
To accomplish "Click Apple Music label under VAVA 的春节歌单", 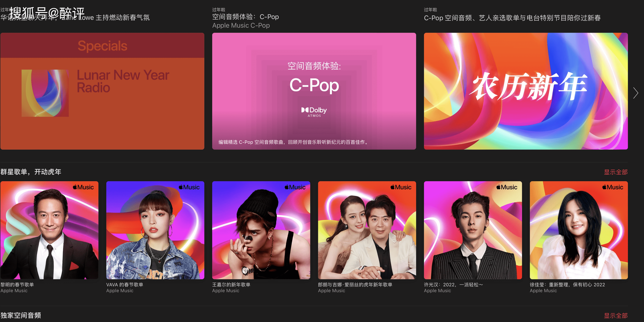I will (x=120, y=290).
